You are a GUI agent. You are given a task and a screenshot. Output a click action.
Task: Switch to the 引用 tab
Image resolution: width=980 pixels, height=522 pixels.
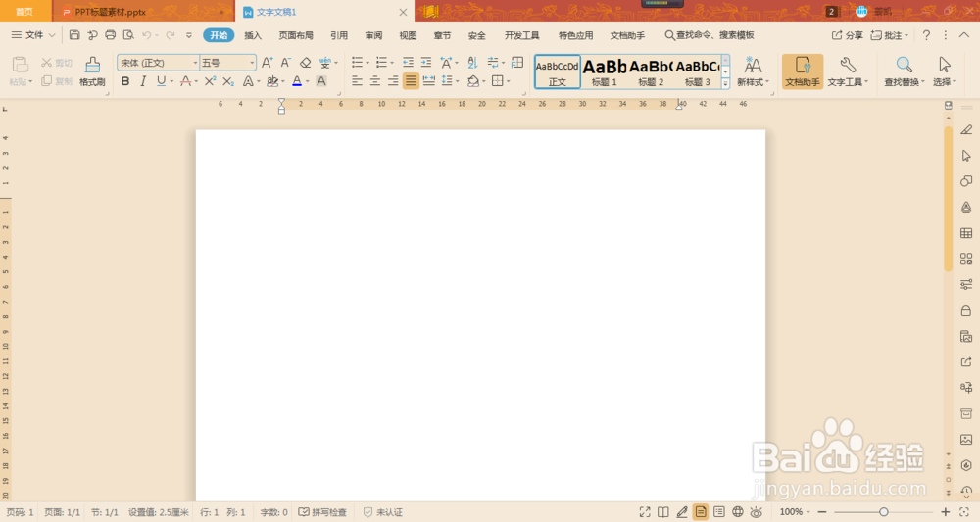[339, 35]
